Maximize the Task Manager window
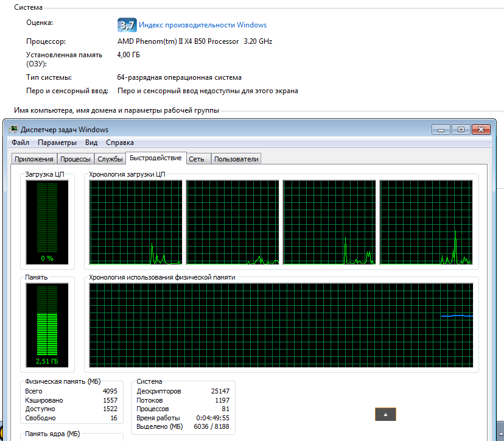 [461, 130]
